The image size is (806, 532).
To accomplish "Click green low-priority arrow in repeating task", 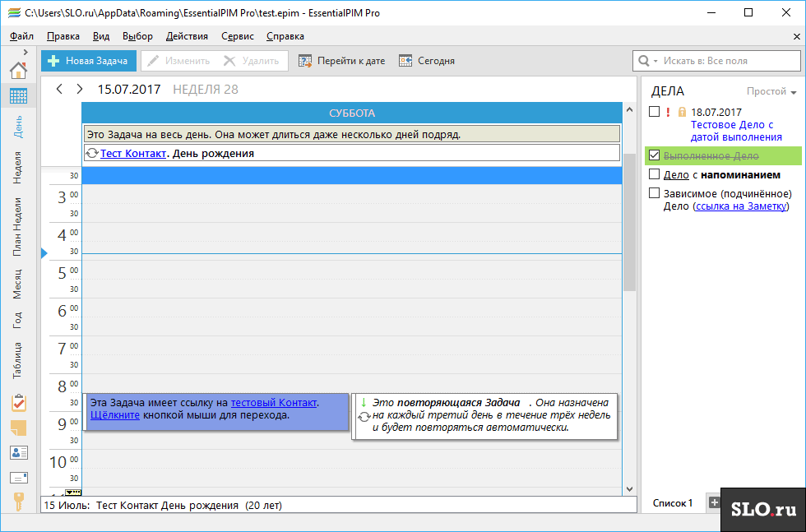I will point(364,402).
